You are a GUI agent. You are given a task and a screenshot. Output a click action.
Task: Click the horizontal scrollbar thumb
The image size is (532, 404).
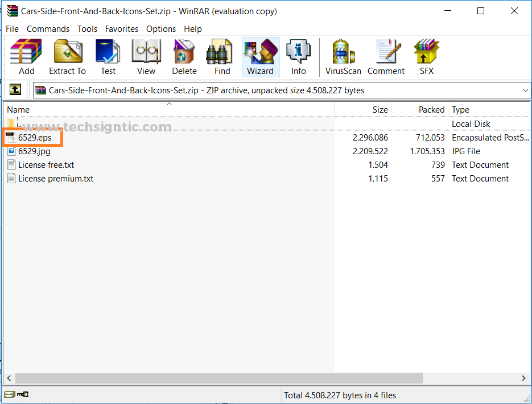[x=219, y=378]
